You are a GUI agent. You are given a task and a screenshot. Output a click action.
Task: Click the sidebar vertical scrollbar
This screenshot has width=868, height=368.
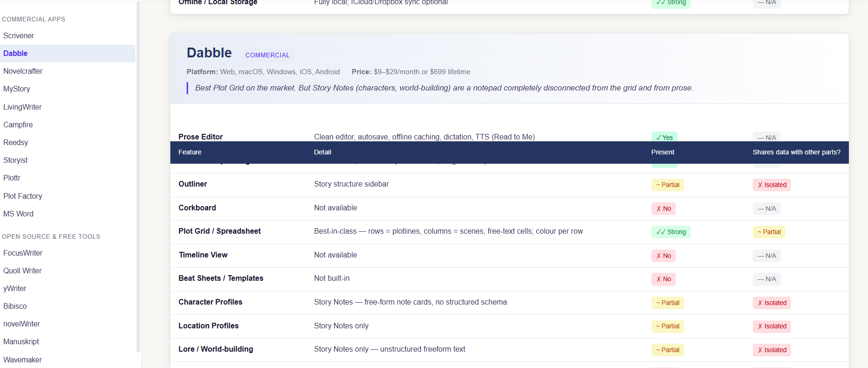pyautogui.click(x=138, y=177)
